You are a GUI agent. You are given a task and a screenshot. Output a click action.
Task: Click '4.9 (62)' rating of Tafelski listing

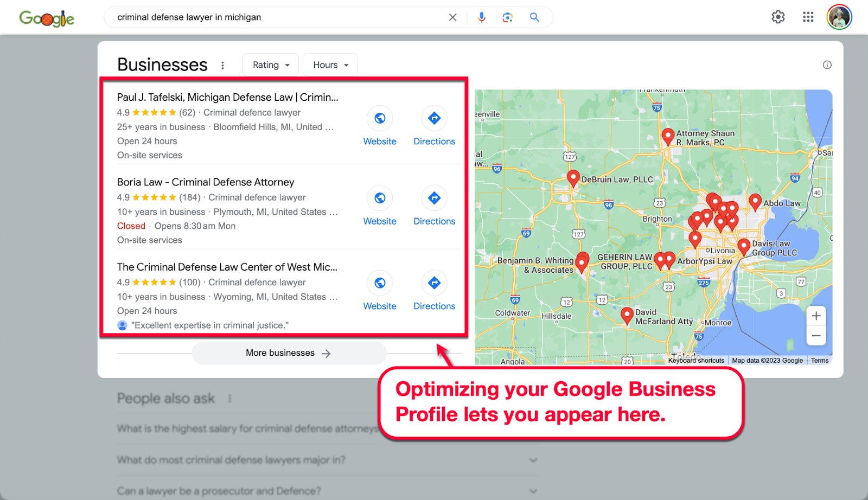[156, 113]
